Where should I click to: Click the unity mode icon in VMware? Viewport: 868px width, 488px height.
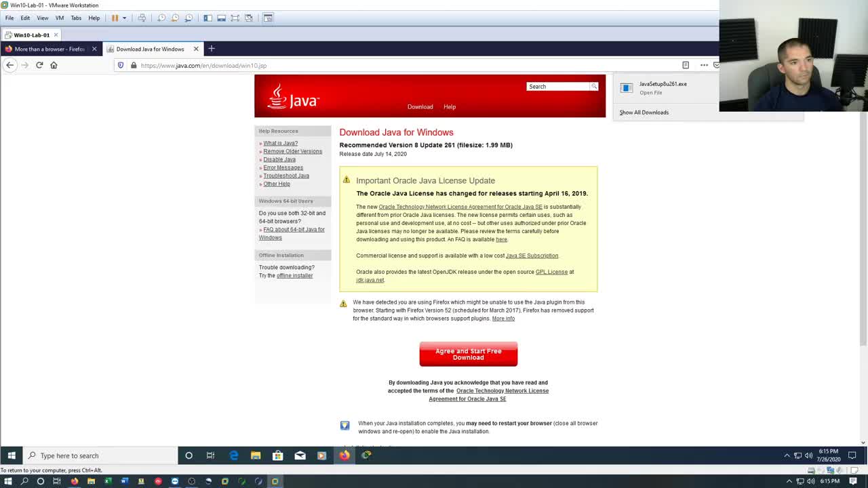point(248,18)
